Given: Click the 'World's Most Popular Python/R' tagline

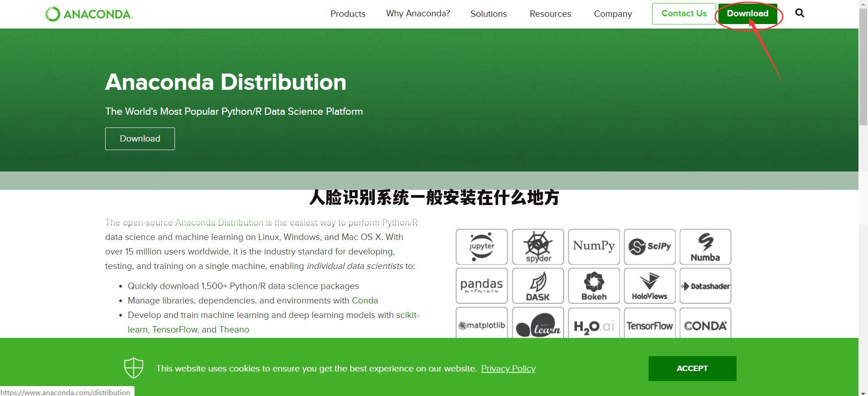Looking at the screenshot, I should (234, 112).
